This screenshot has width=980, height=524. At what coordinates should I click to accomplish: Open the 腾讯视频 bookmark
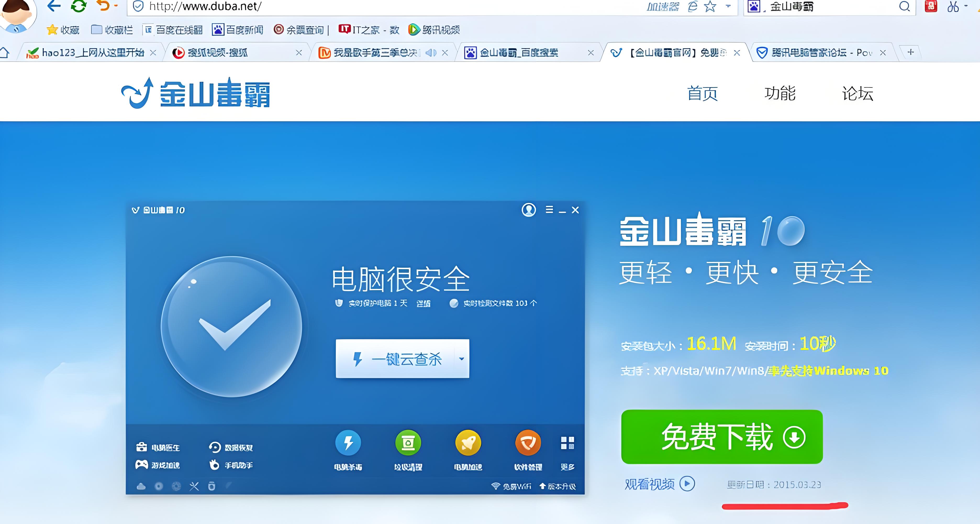(434, 30)
